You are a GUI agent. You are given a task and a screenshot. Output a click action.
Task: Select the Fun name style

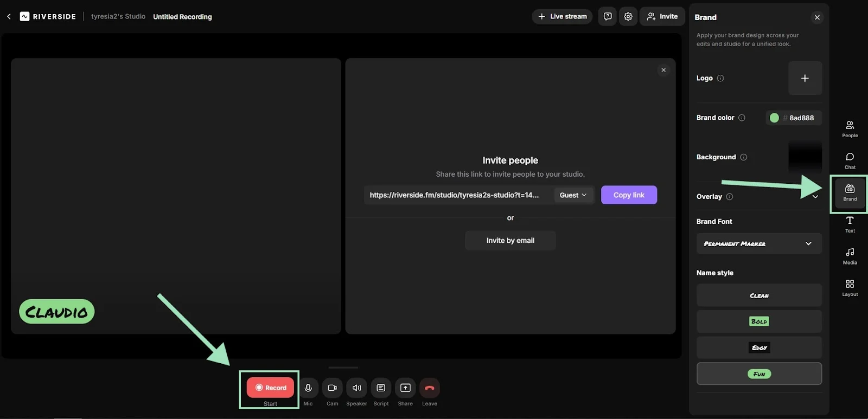pos(759,373)
